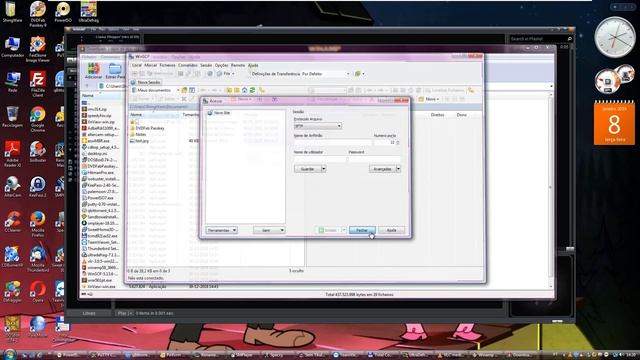Open the PowerISO desktop icon
640x360 pixels.
click(63, 11)
